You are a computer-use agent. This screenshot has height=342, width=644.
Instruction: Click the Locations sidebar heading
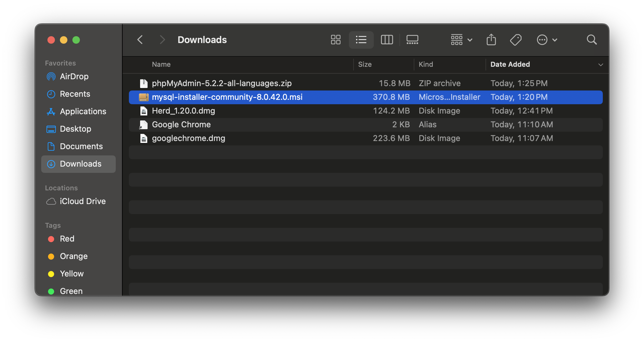(61, 188)
